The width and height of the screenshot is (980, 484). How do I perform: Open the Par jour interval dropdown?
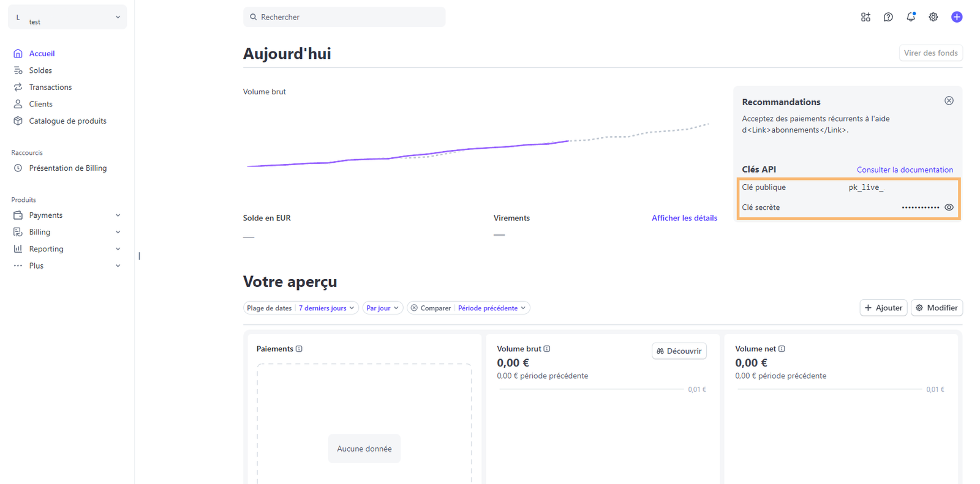coord(382,308)
